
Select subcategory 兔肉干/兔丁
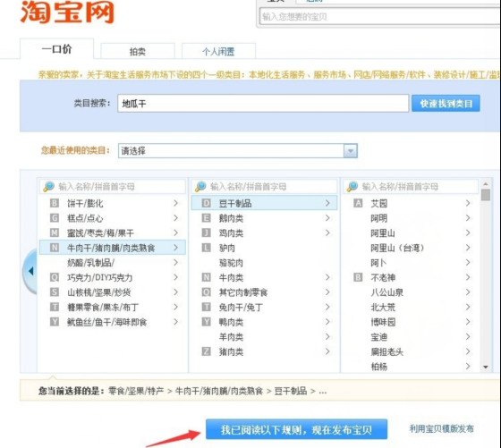tap(264, 307)
